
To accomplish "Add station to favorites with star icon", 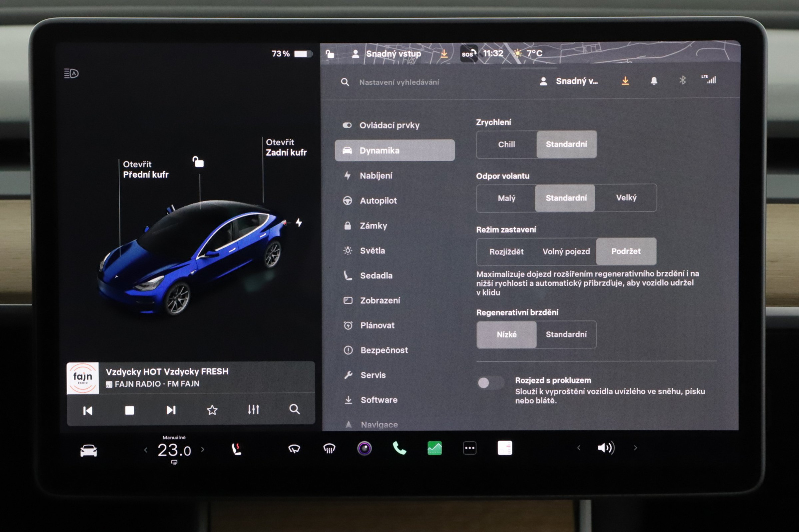I will 212,410.
